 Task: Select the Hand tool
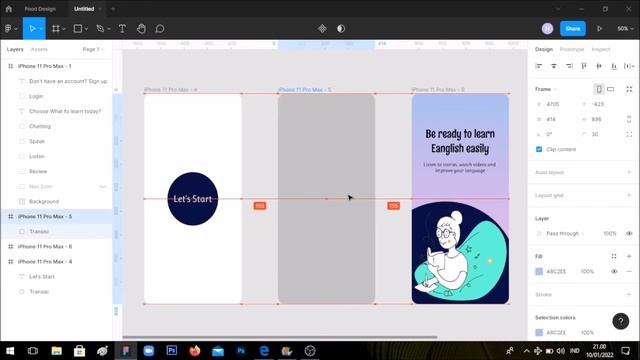(x=141, y=29)
